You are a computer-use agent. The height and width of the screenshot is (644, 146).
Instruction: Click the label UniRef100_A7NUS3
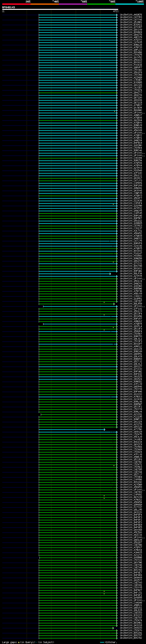pyautogui.click(x=131, y=397)
